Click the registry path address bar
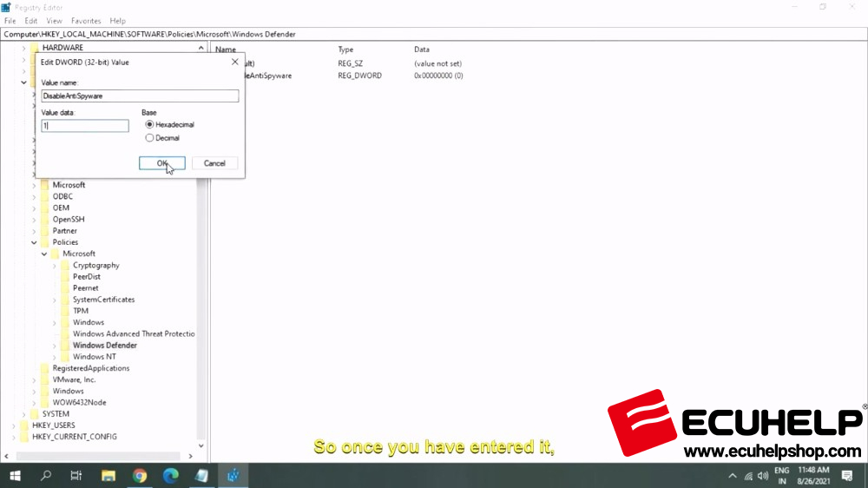868x488 pixels. click(433, 35)
